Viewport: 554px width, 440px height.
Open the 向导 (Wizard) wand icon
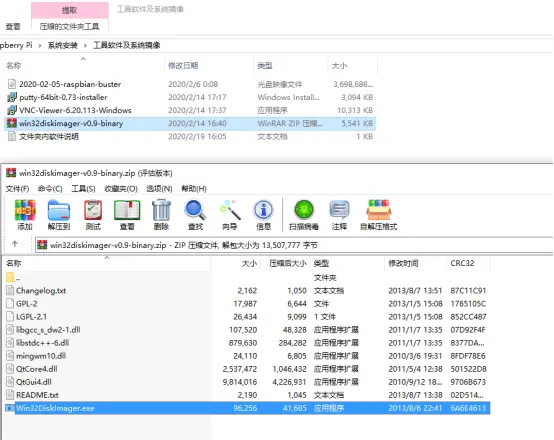(x=230, y=210)
